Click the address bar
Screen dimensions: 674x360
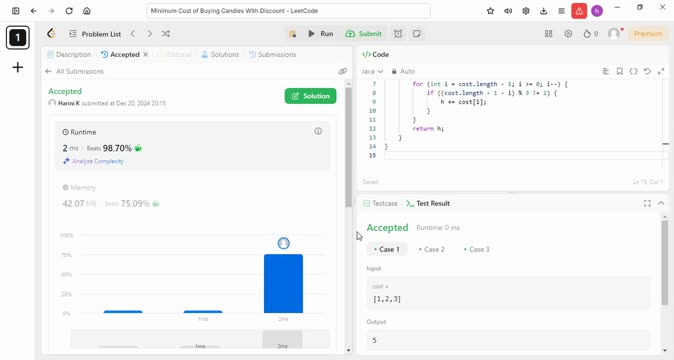[288, 11]
